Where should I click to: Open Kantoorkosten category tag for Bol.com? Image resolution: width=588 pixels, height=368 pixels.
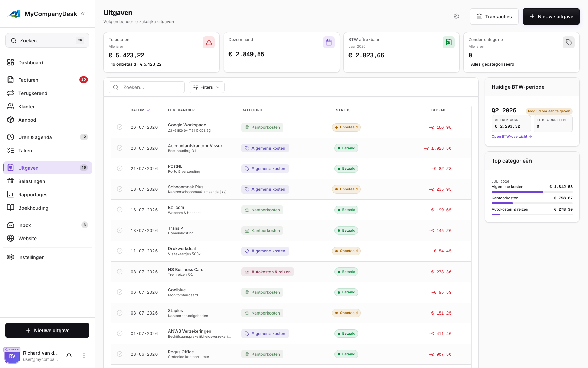point(262,210)
